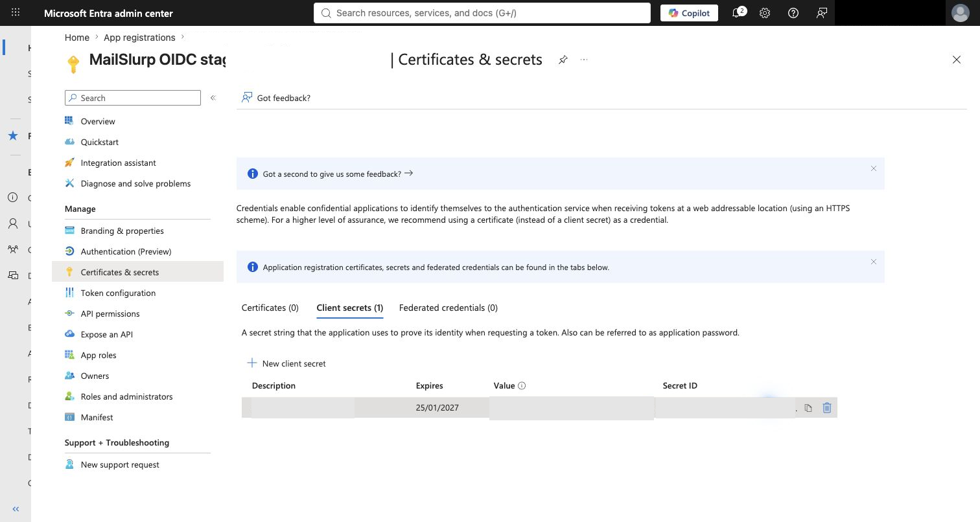The width and height of the screenshot is (980, 522).
Task: Pin the Certificates & secrets blade
Action: coord(563,60)
